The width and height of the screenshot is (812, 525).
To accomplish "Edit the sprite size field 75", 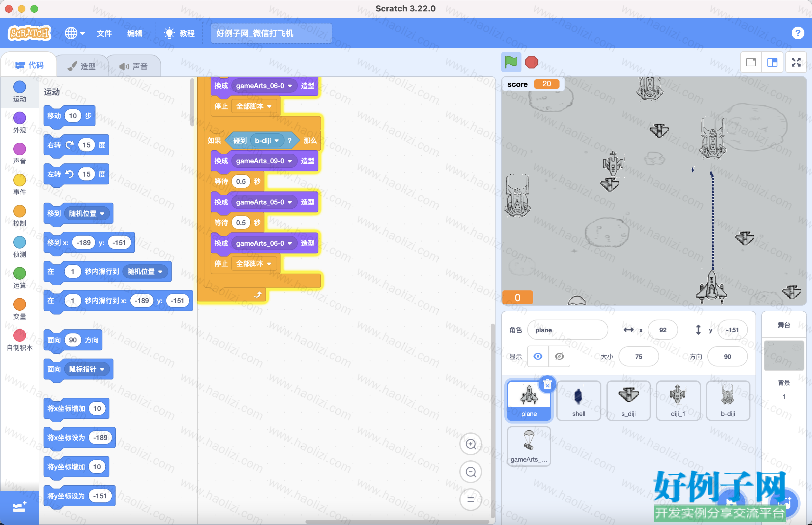I will [x=638, y=356].
